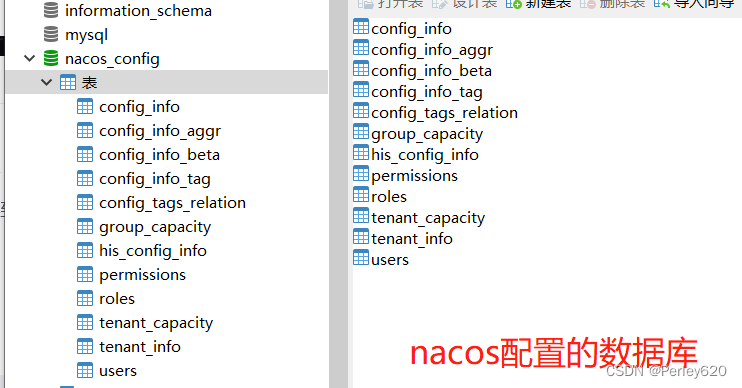Click the 新建表 toolbar button
This screenshot has width=742, height=388.
(x=539, y=4)
